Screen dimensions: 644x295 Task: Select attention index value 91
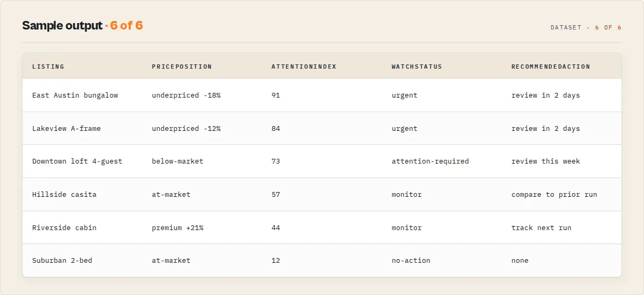click(276, 95)
